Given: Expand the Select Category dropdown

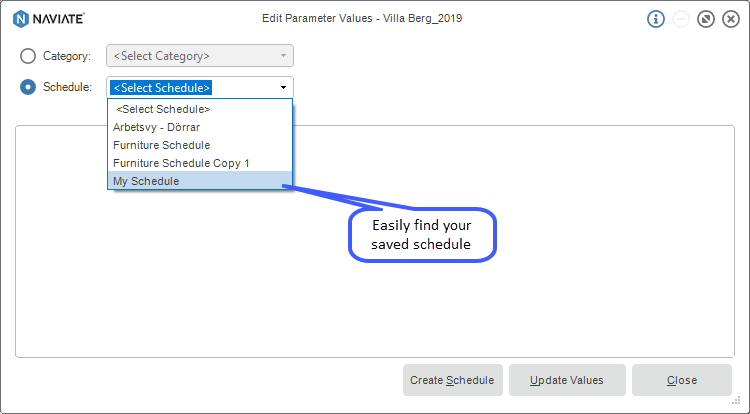Looking at the screenshot, I should tap(200, 56).
